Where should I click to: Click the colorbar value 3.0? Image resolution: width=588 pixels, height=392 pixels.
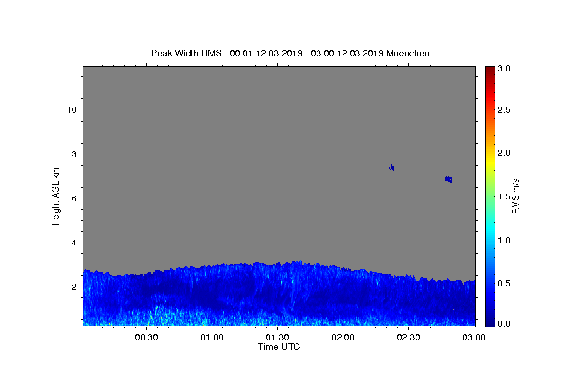click(x=505, y=68)
